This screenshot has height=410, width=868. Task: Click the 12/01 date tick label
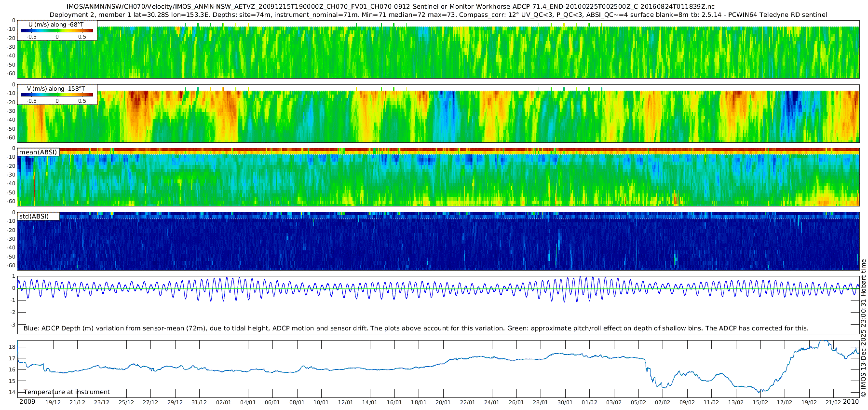click(x=346, y=402)
